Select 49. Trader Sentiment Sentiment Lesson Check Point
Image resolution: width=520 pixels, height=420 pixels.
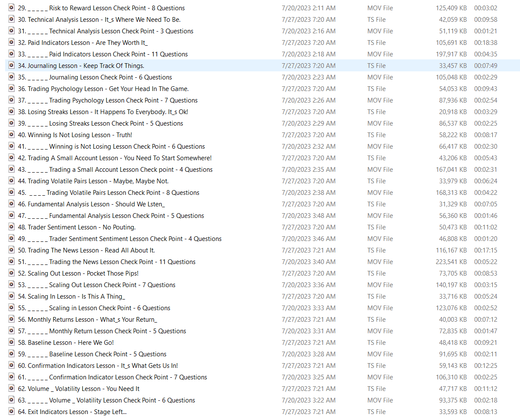point(120,239)
